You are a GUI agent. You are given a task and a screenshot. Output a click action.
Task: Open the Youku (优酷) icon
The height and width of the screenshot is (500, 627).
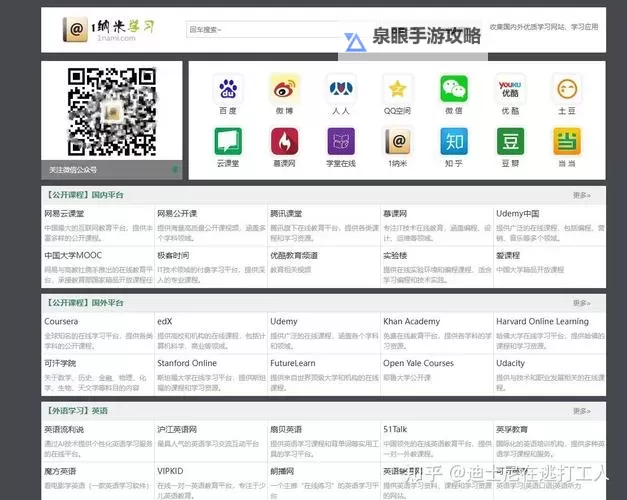tap(510, 89)
